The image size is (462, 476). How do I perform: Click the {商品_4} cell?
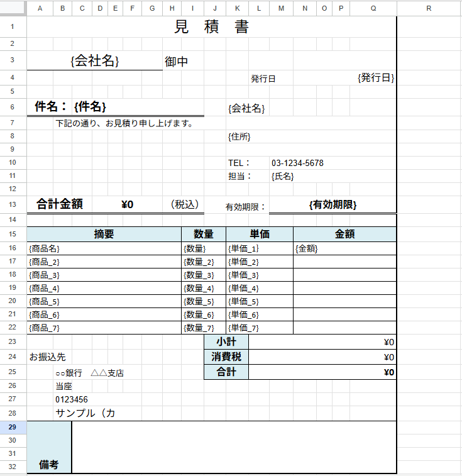point(104,288)
